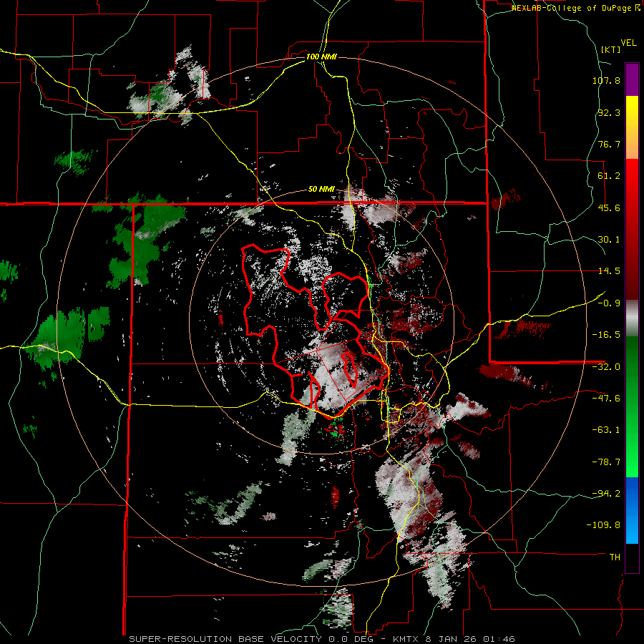This screenshot has width=644, height=644.
Task: Click the -32.0 legend value
Action: (606, 367)
